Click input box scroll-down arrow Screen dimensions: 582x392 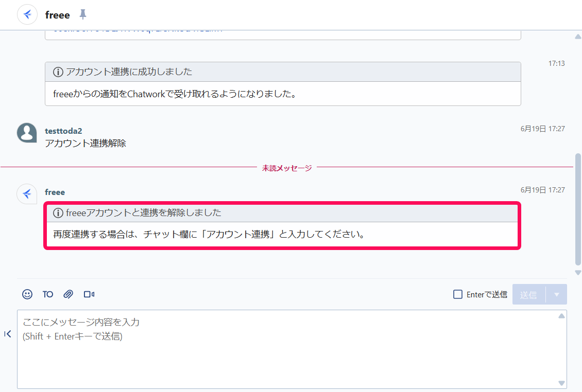coord(561,383)
